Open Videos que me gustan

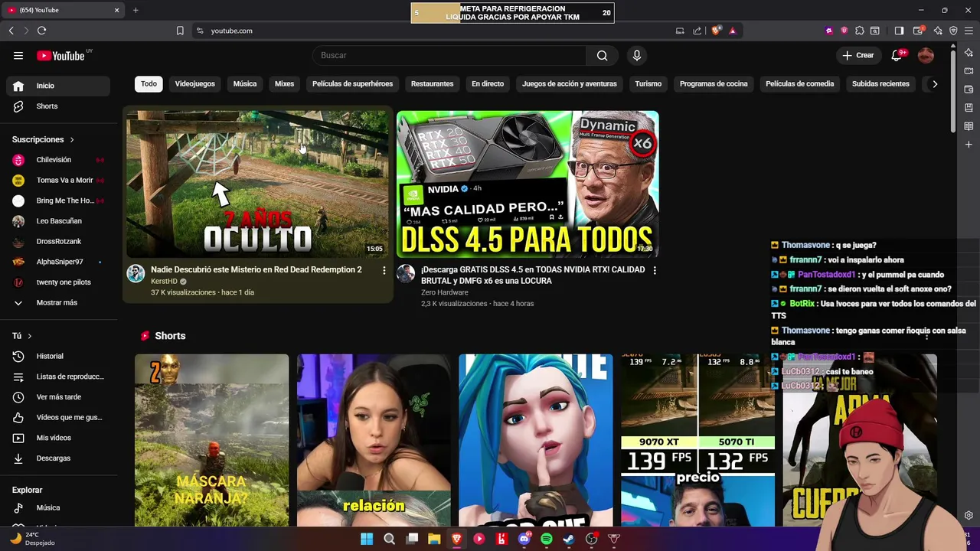[x=58, y=417]
